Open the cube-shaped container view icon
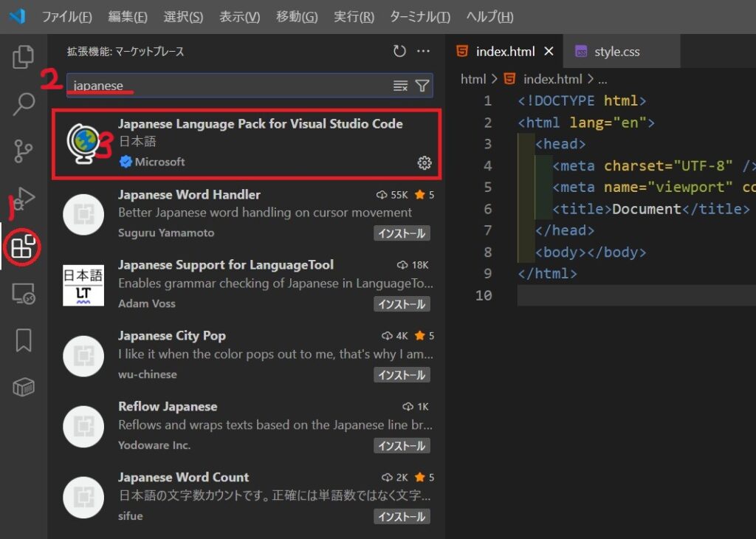Image resolution: width=756 pixels, height=539 pixels. 23,387
